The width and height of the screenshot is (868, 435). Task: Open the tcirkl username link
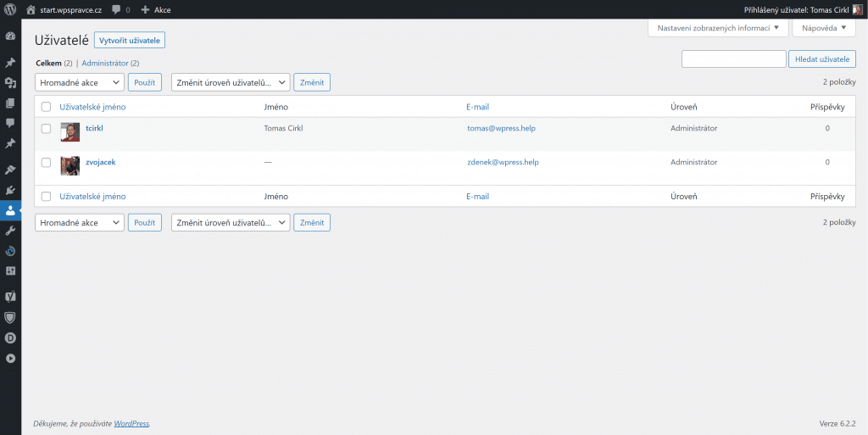(x=95, y=128)
